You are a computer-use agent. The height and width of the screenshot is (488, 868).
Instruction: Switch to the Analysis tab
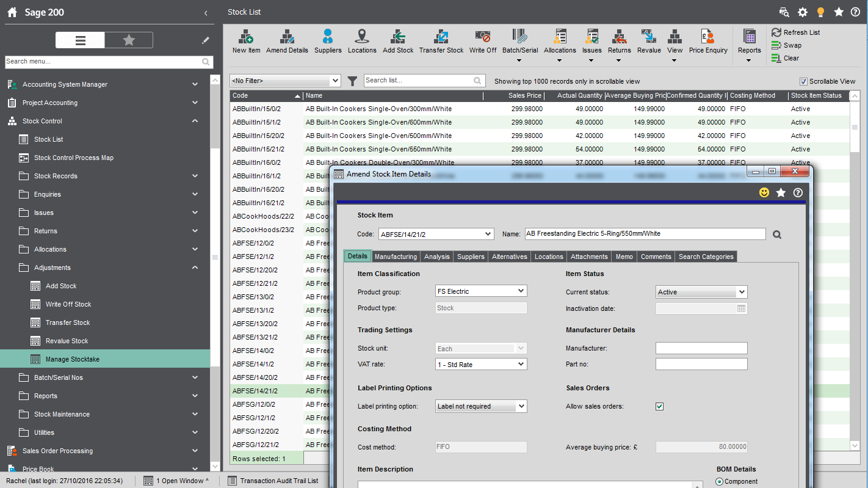pyautogui.click(x=437, y=257)
